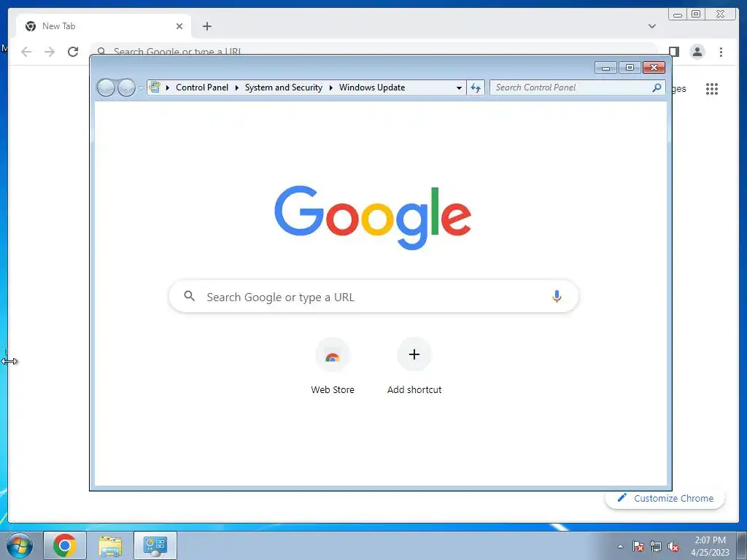Image resolution: width=747 pixels, height=560 pixels.
Task: Click the Control Panel address bar icon
Action: click(x=155, y=87)
